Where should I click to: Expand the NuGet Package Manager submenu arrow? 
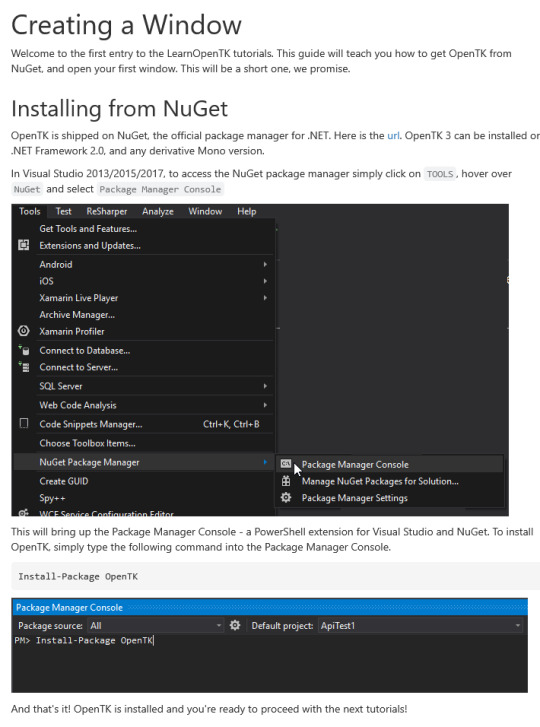[265, 462]
